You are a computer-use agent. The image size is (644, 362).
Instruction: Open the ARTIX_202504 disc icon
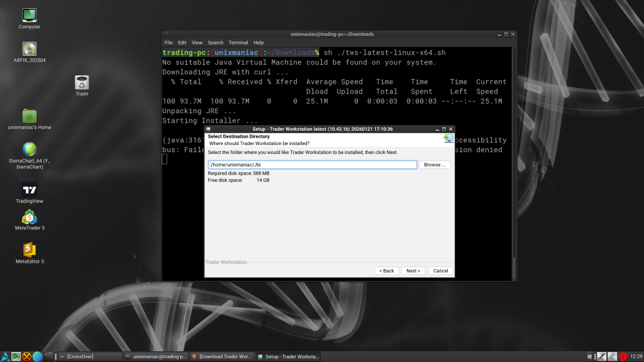(28, 48)
